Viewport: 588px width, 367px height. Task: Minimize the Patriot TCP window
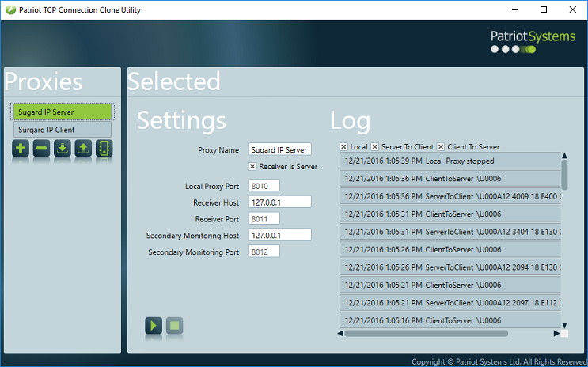point(515,9)
